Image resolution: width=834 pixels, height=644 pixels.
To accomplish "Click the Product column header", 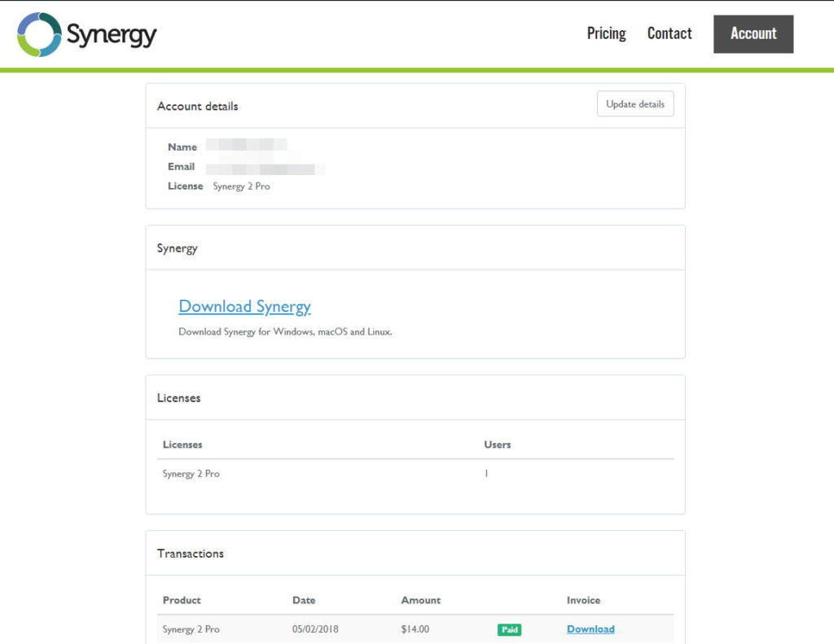I will (x=182, y=600).
